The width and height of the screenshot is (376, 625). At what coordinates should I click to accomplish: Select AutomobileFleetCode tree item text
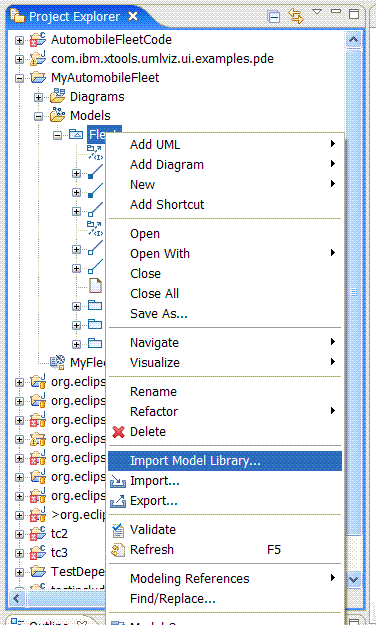(111, 40)
